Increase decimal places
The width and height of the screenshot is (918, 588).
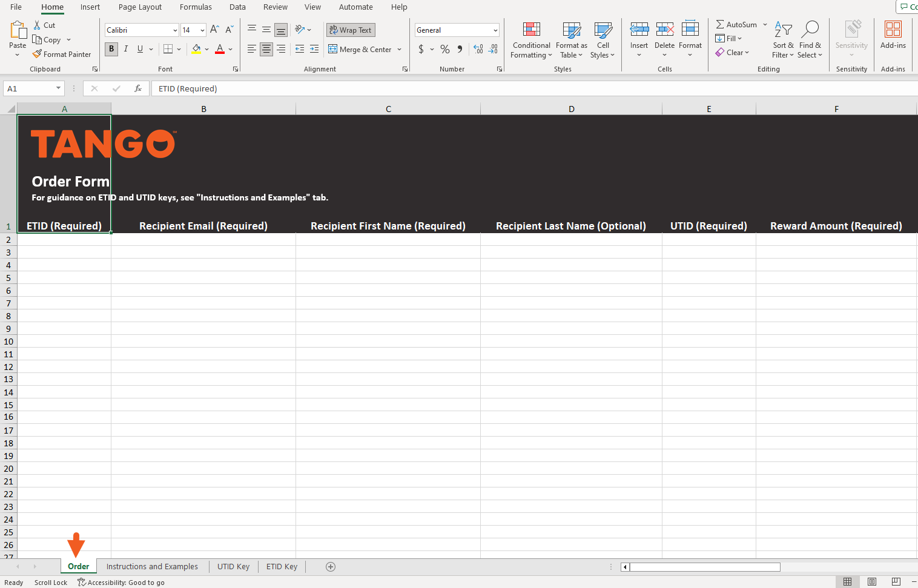tap(478, 49)
